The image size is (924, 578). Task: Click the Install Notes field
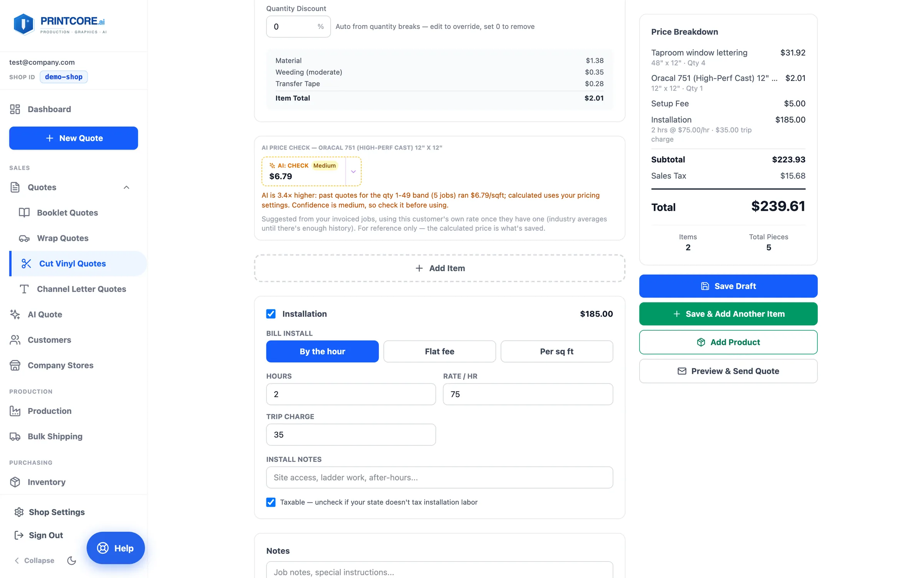[x=439, y=477]
